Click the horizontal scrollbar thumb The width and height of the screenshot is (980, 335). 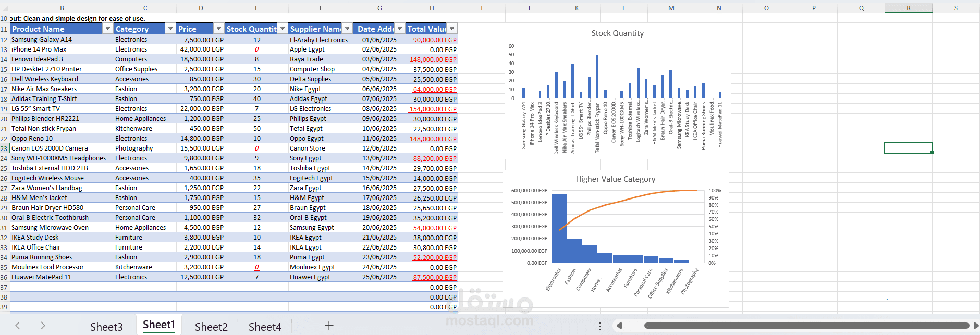pyautogui.click(x=806, y=326)
